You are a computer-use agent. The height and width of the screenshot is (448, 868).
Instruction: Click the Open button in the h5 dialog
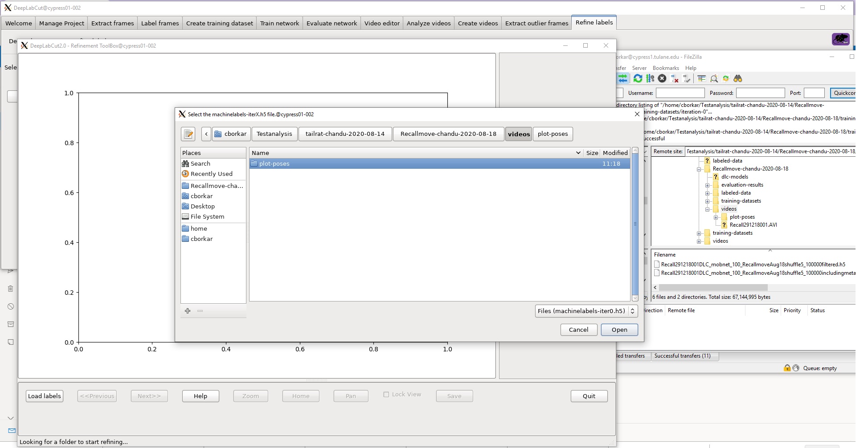pyautogui.click(x=619, y=330)
